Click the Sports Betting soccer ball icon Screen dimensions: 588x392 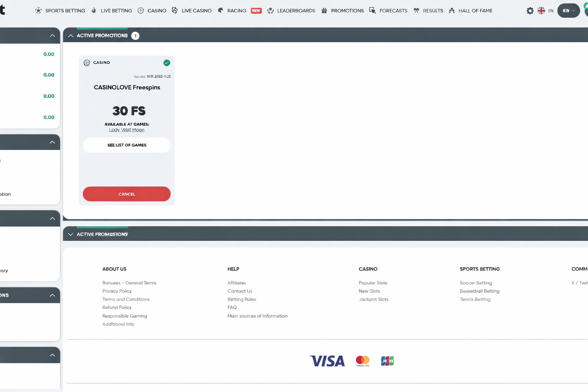38,11
